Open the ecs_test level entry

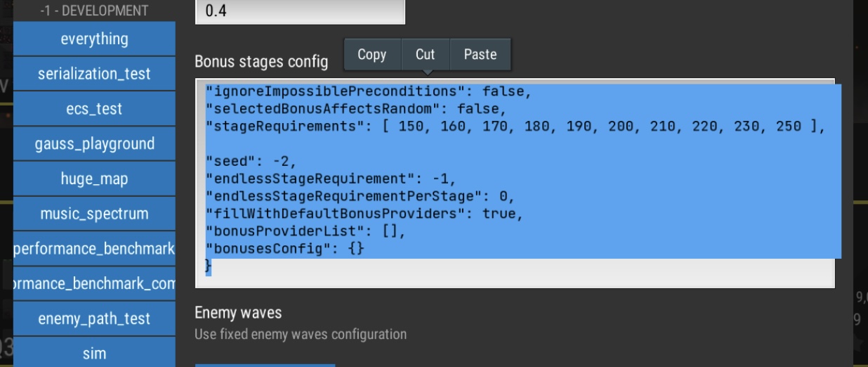94,109
